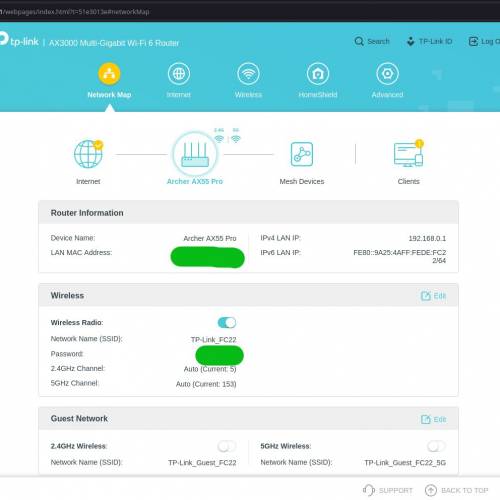Image resolution: width=500 pixels, height=500 pixels.
Task: Click the tp-link logo
Action: 19,40
